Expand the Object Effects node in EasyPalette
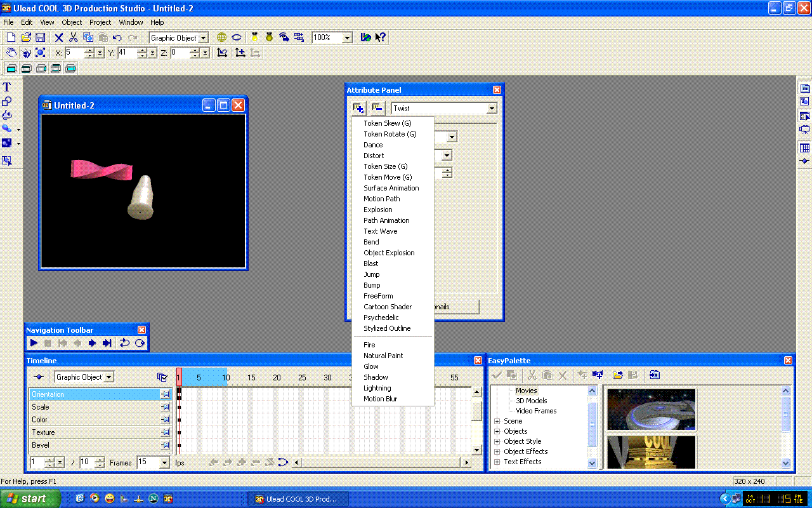 click(497, 451)
